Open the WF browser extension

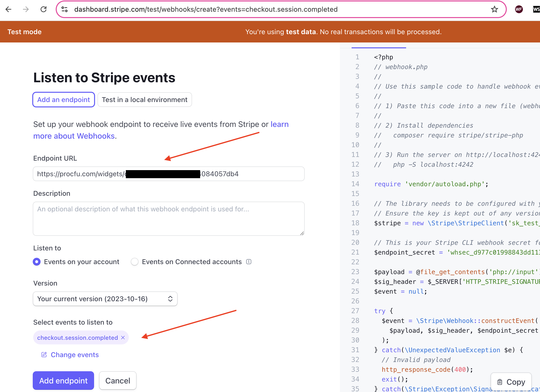pos(519,9)
